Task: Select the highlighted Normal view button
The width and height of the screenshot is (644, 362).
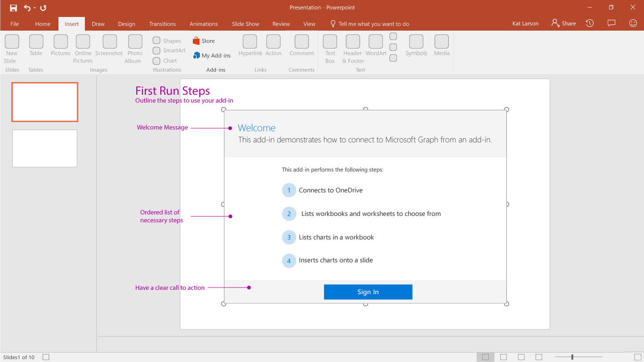Action: pyautogui.click(x=486, y=357)
